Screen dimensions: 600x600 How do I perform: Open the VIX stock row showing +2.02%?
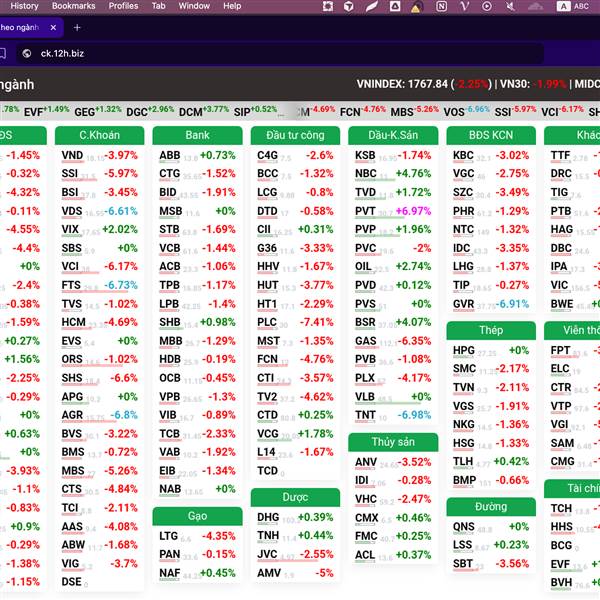(x=99, y=230)
